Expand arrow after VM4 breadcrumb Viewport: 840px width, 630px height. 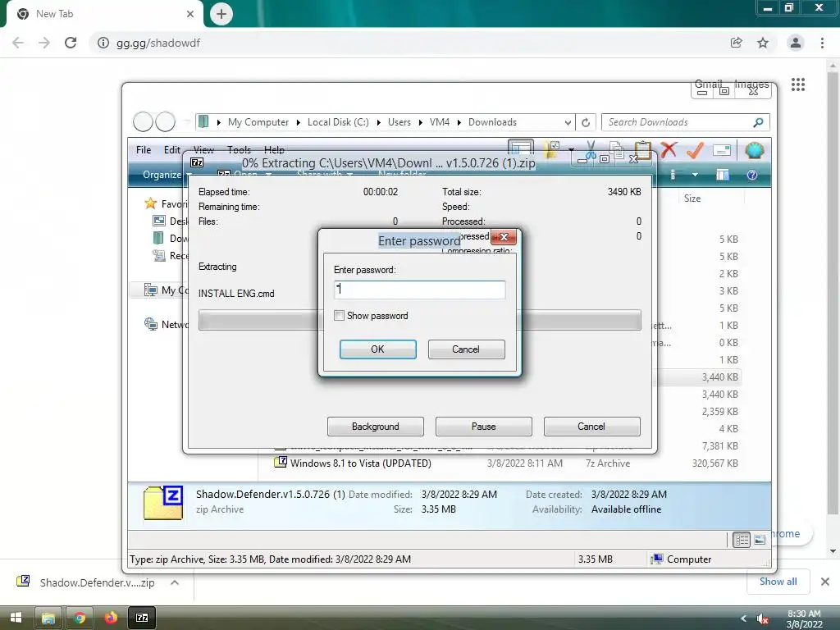point(459,123)
